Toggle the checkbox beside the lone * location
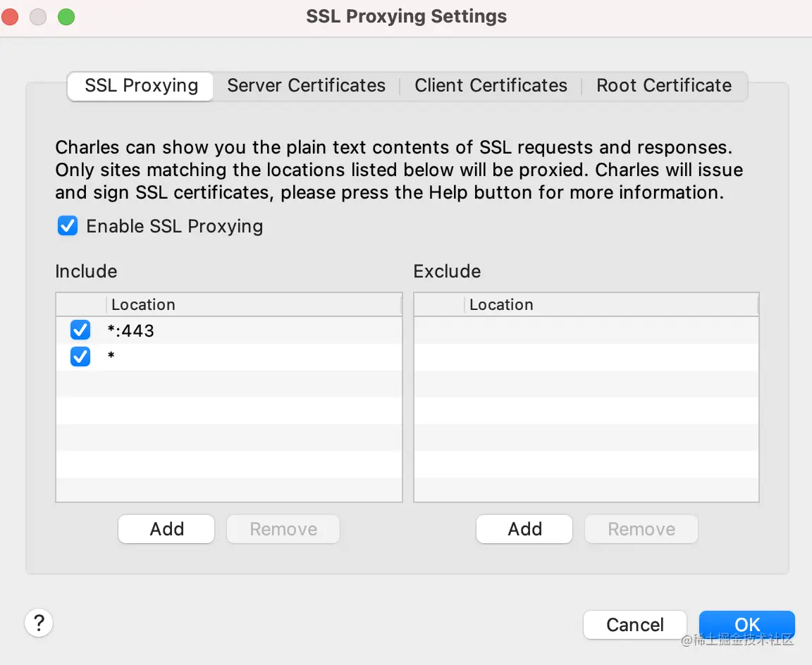 pyautogui.click(x=80, y=356)
